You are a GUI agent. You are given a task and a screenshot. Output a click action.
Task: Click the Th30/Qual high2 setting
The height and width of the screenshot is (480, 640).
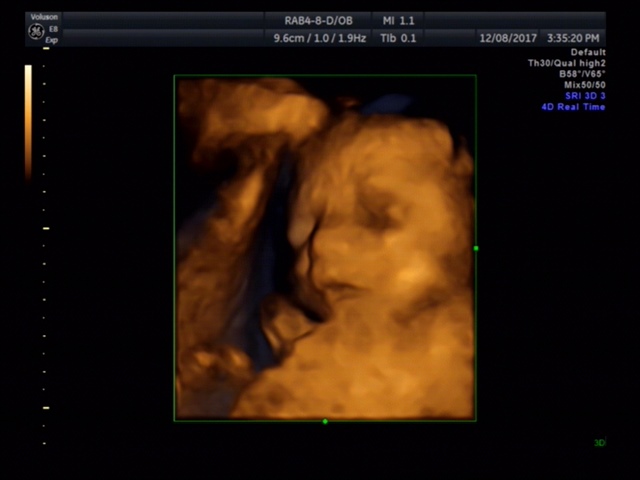click(567, 63)
